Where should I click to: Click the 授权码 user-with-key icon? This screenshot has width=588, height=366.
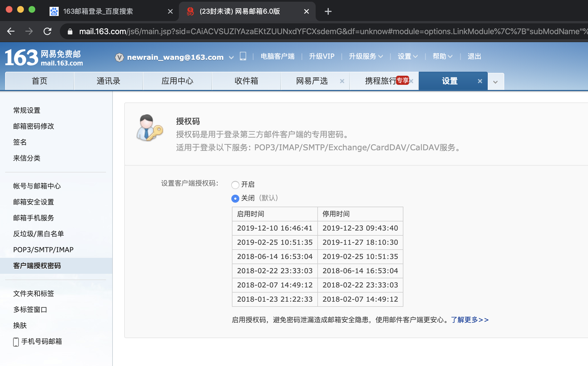150,128
